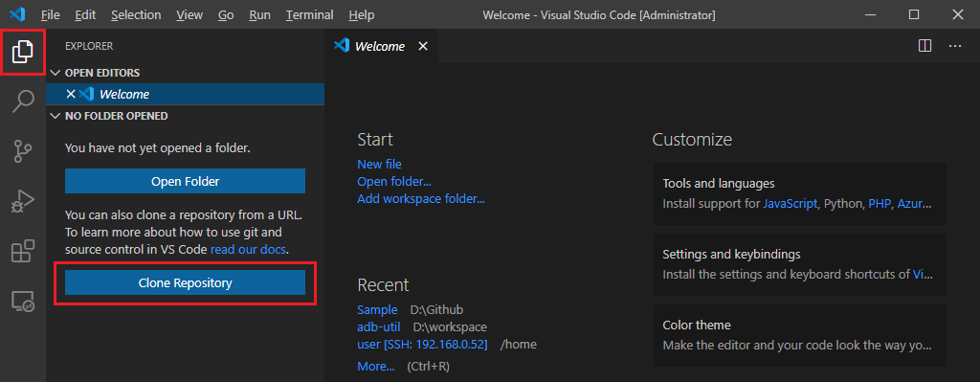Split the editor to the right
The width and height of the screenshot is (980, 382).
pos(925,46)
